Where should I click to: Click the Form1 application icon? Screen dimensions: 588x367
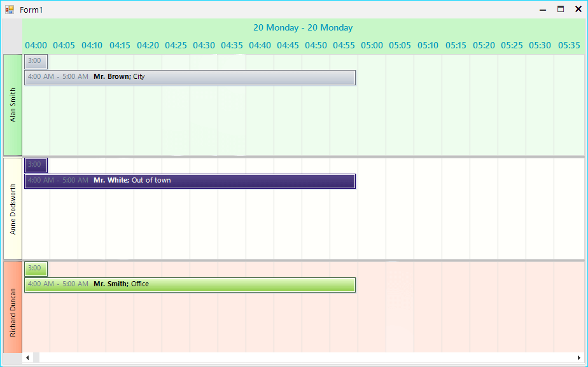click(11, 10)
